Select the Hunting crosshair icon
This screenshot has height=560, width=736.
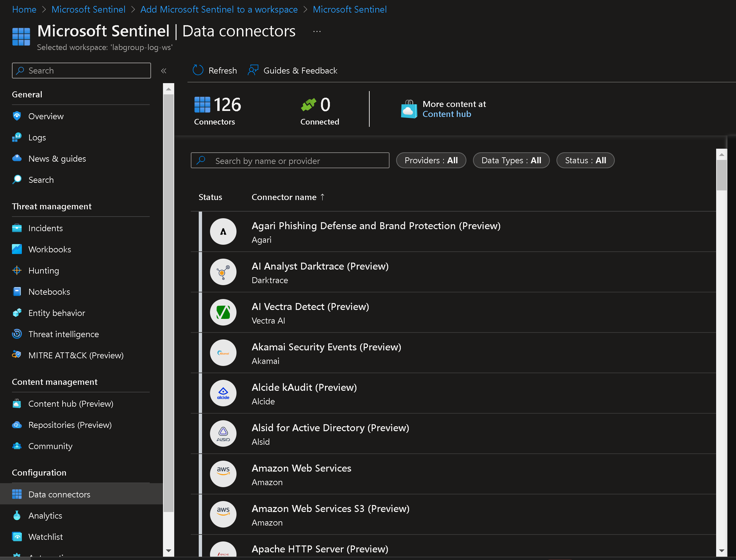[17, 270]
